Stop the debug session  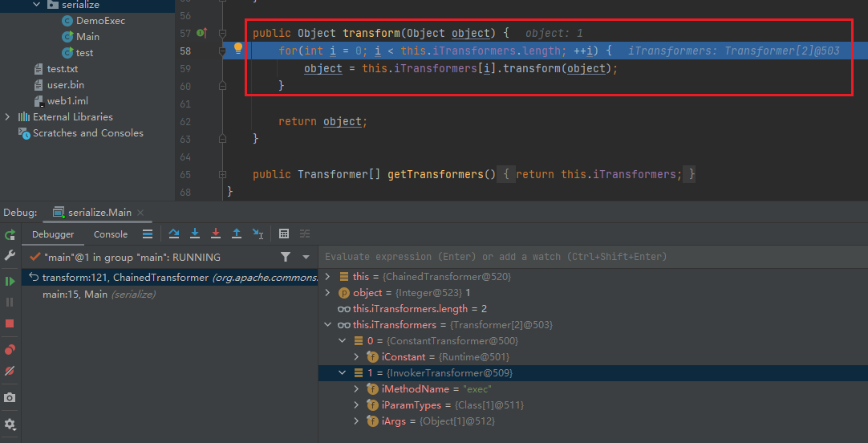(10, 323)
